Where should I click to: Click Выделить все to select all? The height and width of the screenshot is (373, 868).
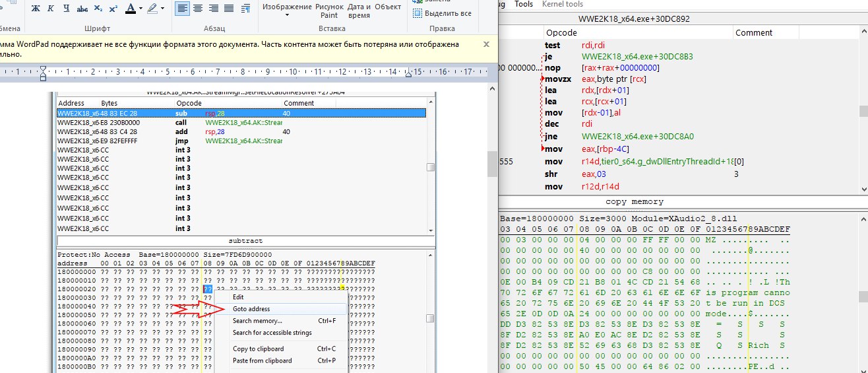pyautogui.click(x=442, y=13)
